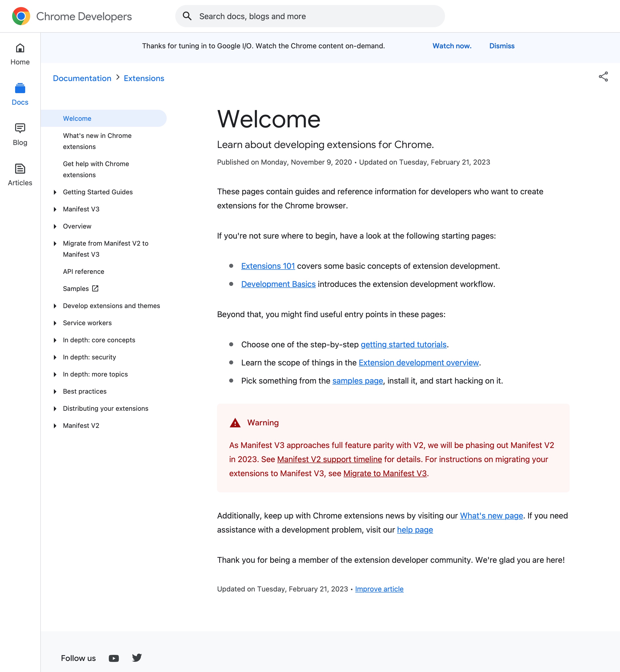This screenshot has width=620, height=672.
Task: Open the Twitter bird icon
Action: point(137,658)
